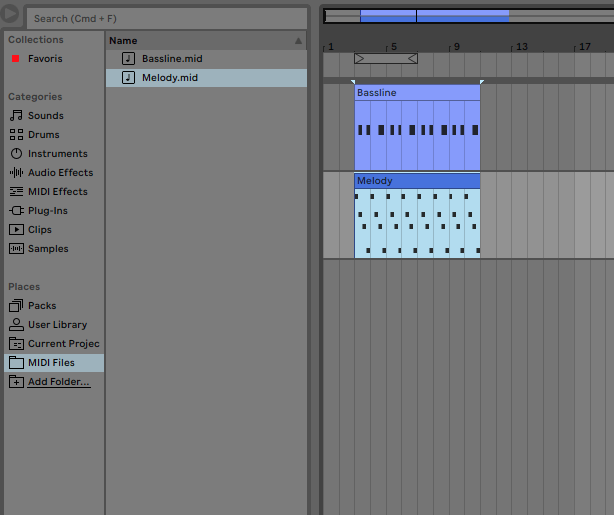Screen dimensions: 614x515
Task: Click bar 9 in the beat ruler
Action: (457, 47)
